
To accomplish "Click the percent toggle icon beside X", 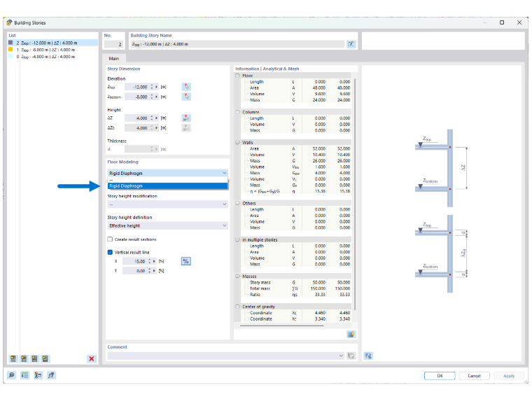I will point(186,261).
